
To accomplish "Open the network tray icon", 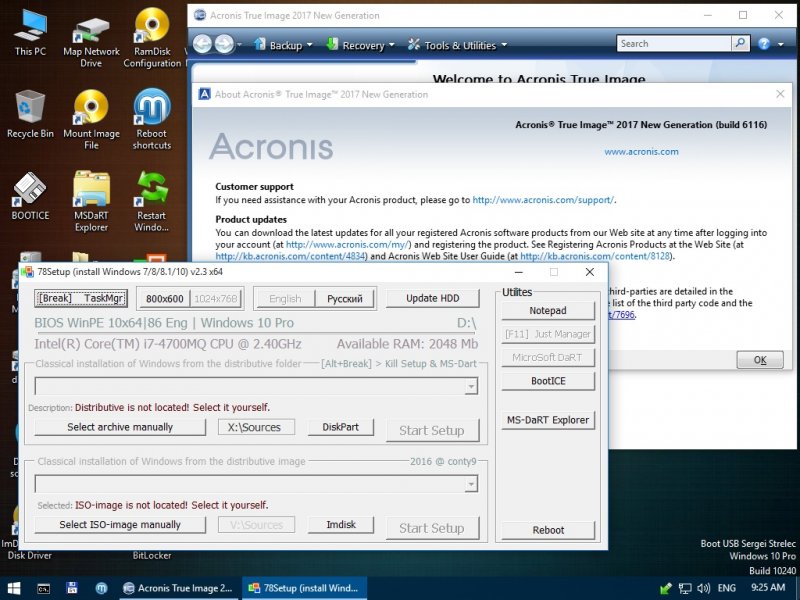I will [x=685, y=588].
